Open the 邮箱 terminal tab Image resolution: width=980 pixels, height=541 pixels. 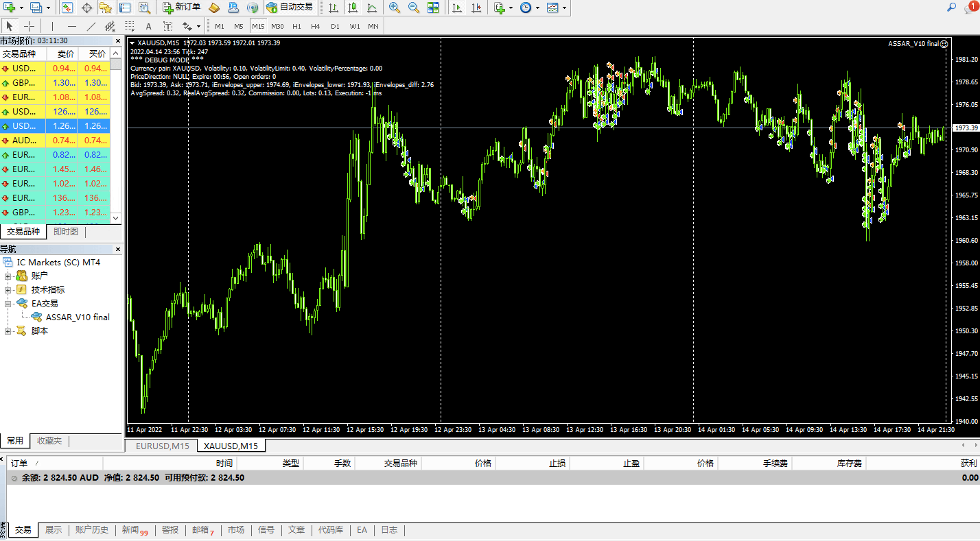(202, 530)
